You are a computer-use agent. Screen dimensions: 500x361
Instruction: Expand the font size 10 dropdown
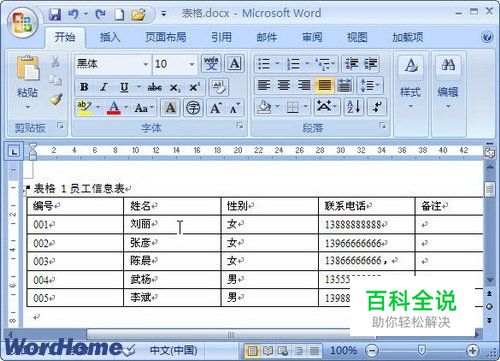pos(192,64)
